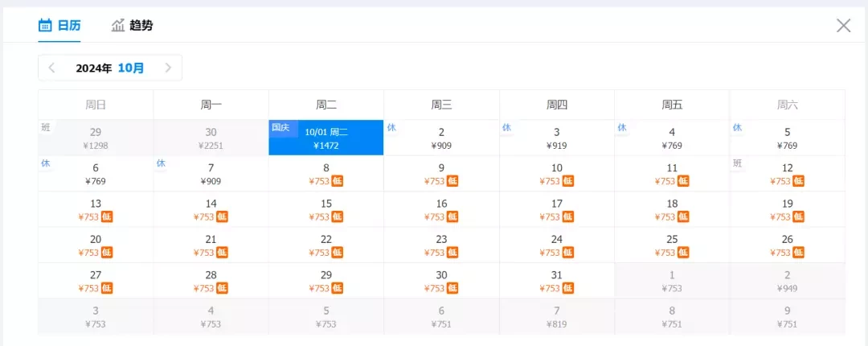This screenshot has height=346, width=868.
Task: Choose November 7 priced ¥819
Action: point(557,316)
